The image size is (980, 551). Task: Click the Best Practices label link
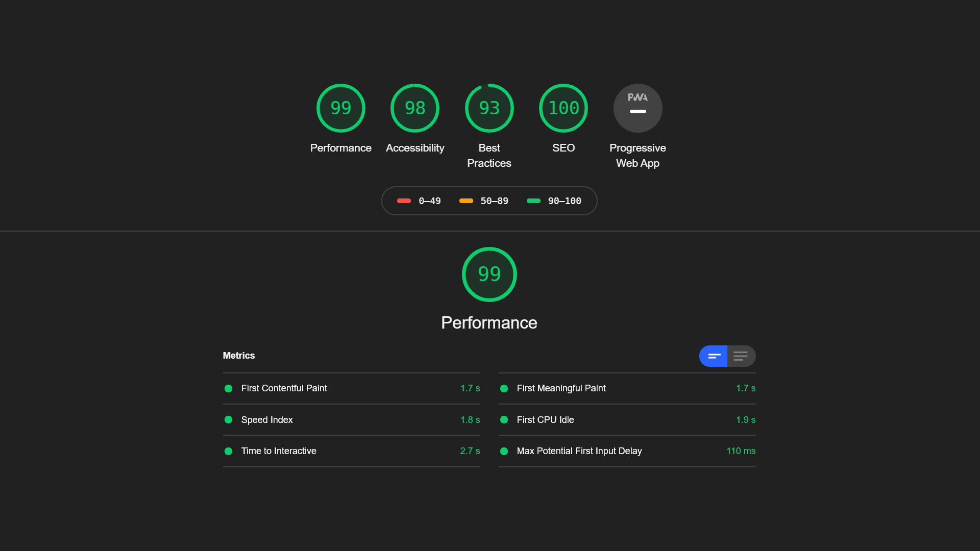point(489,156)
